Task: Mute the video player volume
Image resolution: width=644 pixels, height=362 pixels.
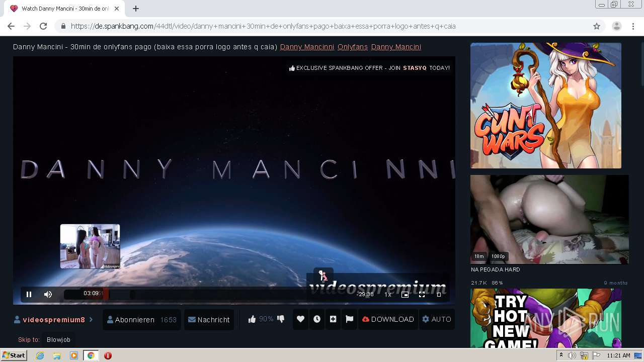Action: [x=48, y=294]
